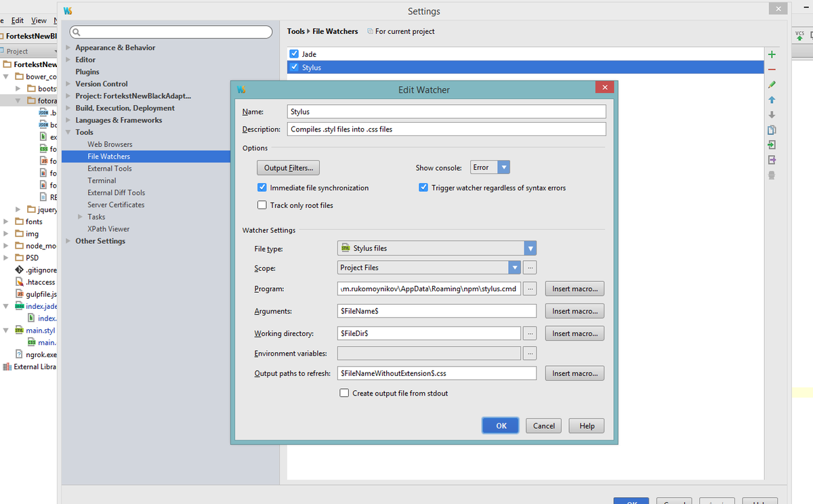Click the Output Filters button
This screenshot has width=813, height=504.
point(288,167)
